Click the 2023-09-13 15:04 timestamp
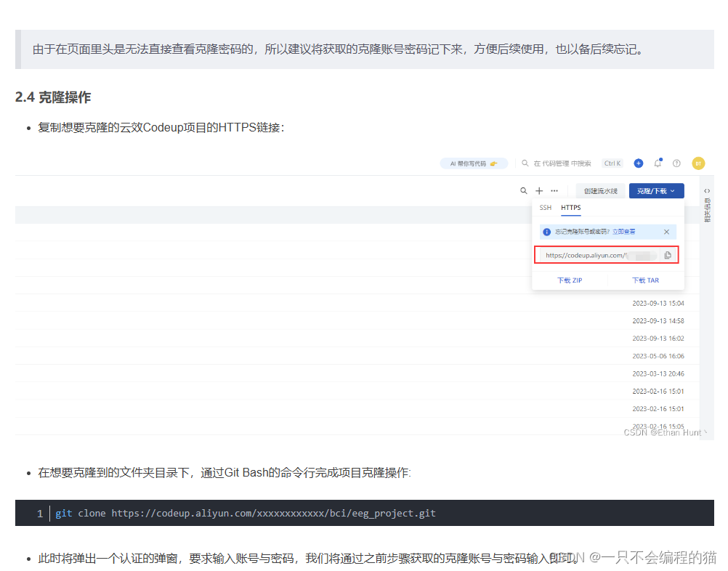Image resolution: width=728 pixels, height=571 pixels. click(658, 303)
